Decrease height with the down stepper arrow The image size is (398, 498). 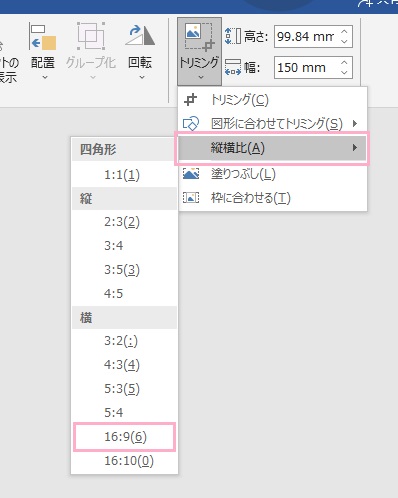pyautogui.click(x=344, y=42)
